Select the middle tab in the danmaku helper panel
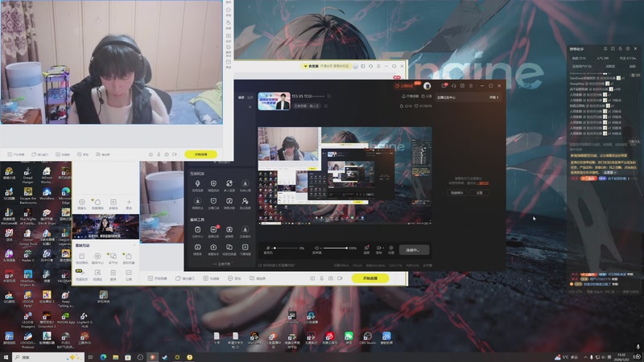644x362 pixels. tap(610, 66)
